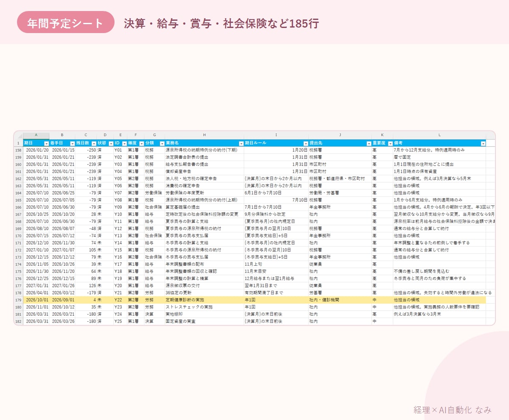
Task: Click cell '源泉所得税の納期特例分の納付(下期)'
Action: 204,150
